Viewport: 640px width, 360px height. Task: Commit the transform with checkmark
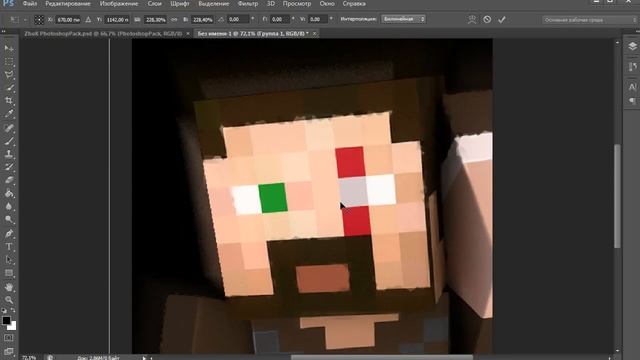point(502,19)
